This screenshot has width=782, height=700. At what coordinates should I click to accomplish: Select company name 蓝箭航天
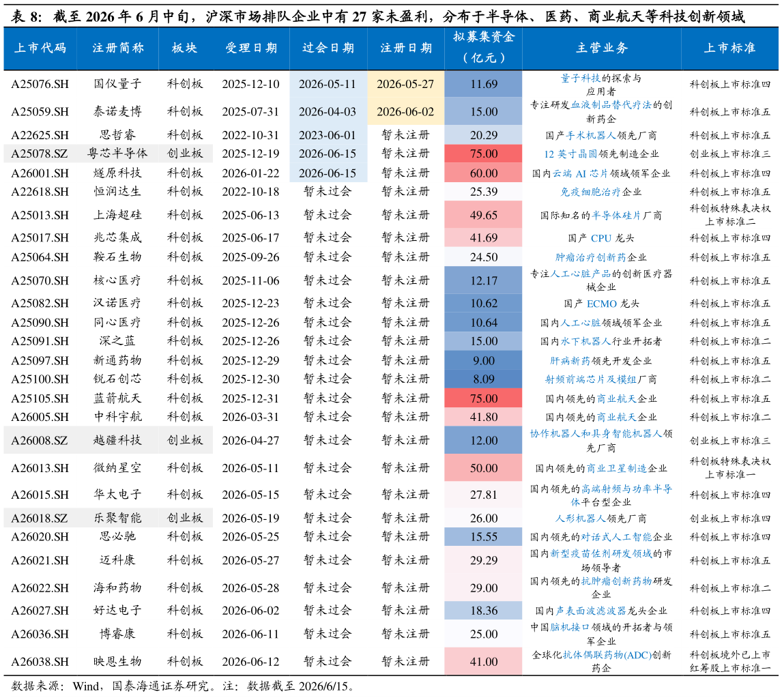tap(117, 399)
